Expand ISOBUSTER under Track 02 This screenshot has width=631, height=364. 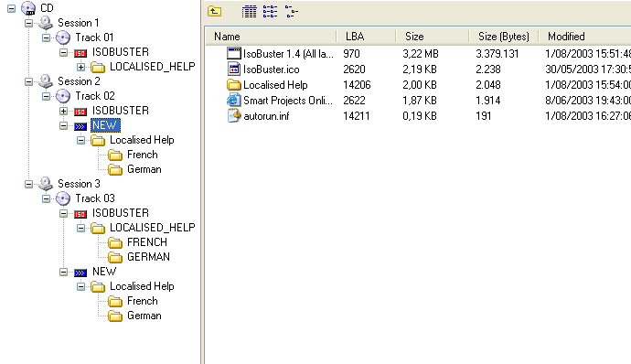pos(64,111)
